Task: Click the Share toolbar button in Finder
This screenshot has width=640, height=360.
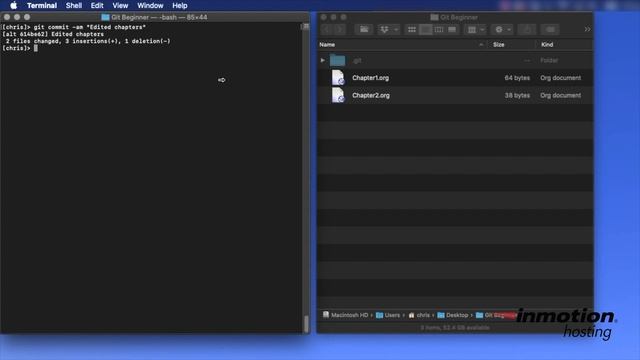Action: [x=527, y=29]
